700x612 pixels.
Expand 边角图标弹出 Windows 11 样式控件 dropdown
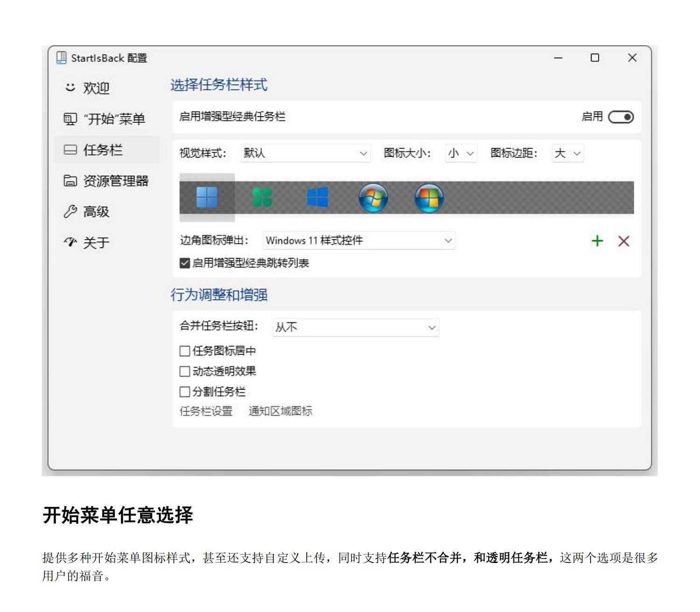pyautogui.click(x=358, y=241)
